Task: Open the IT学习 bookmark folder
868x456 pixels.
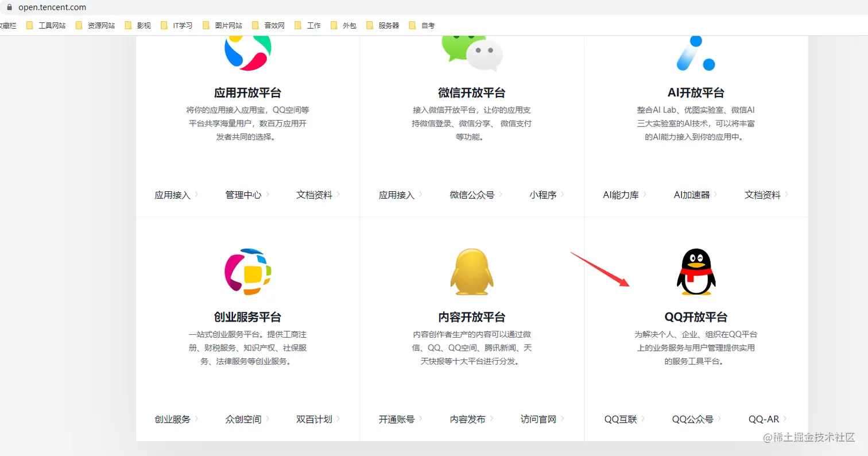Action: coord(176,25)
